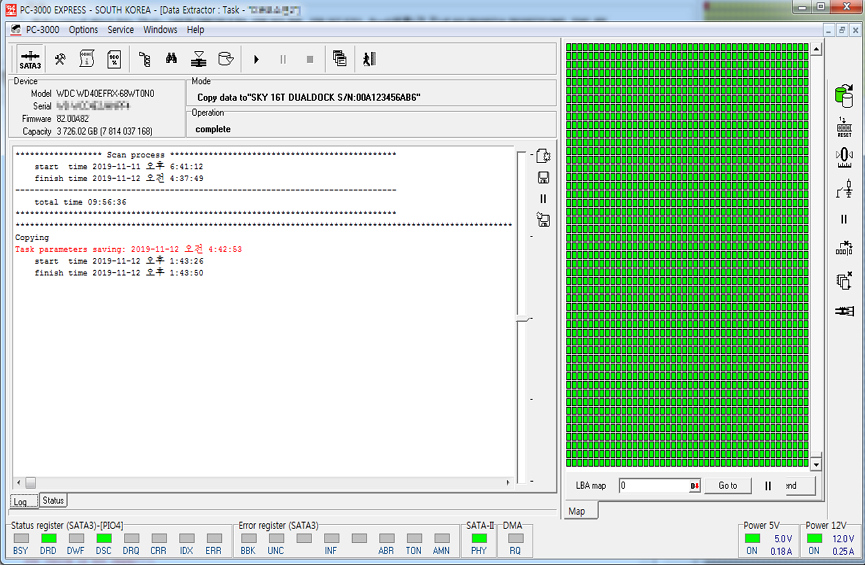Click the total time 09:56:36 log line
This screenshot has width=865, height=565.
point(81,202)
